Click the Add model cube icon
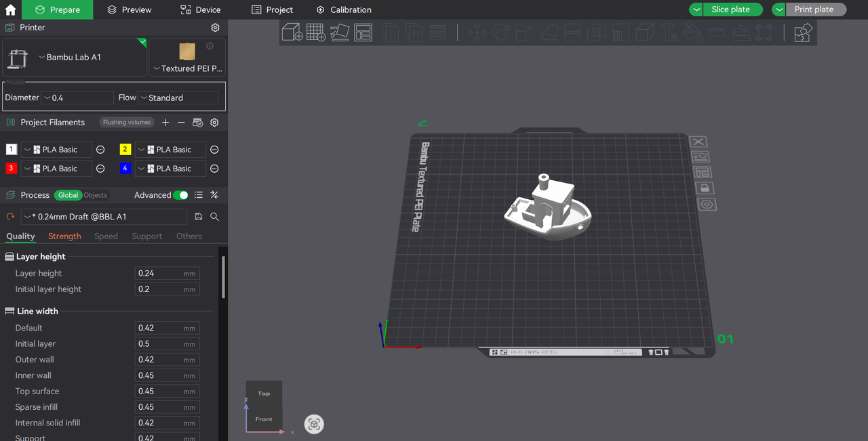Viewport: 868px width, 441px height. (x=292, y=32)
